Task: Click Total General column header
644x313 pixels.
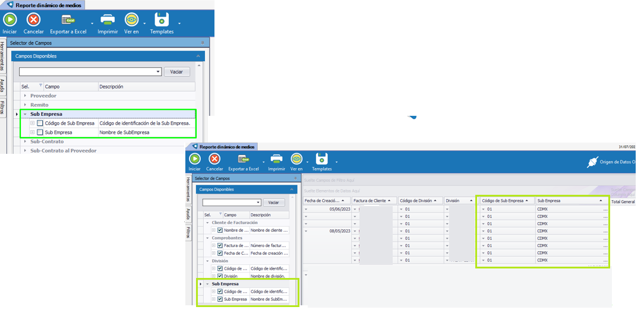Action: 623,202
